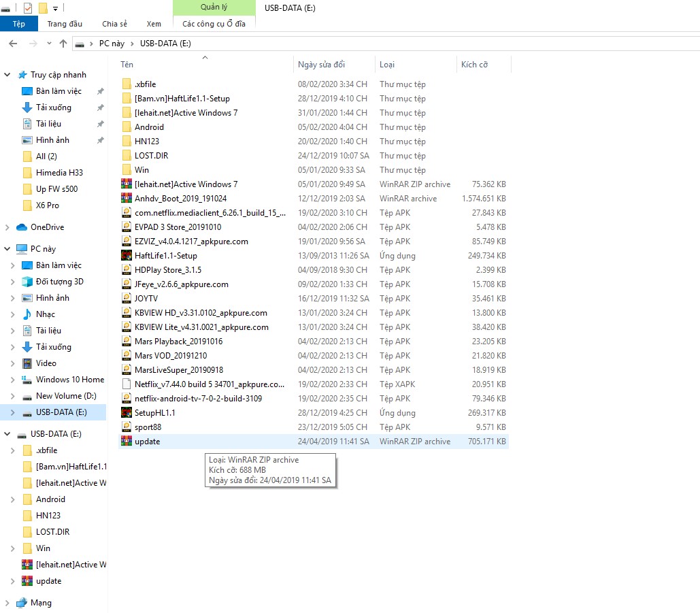Select the Android folder in file list

149,127
